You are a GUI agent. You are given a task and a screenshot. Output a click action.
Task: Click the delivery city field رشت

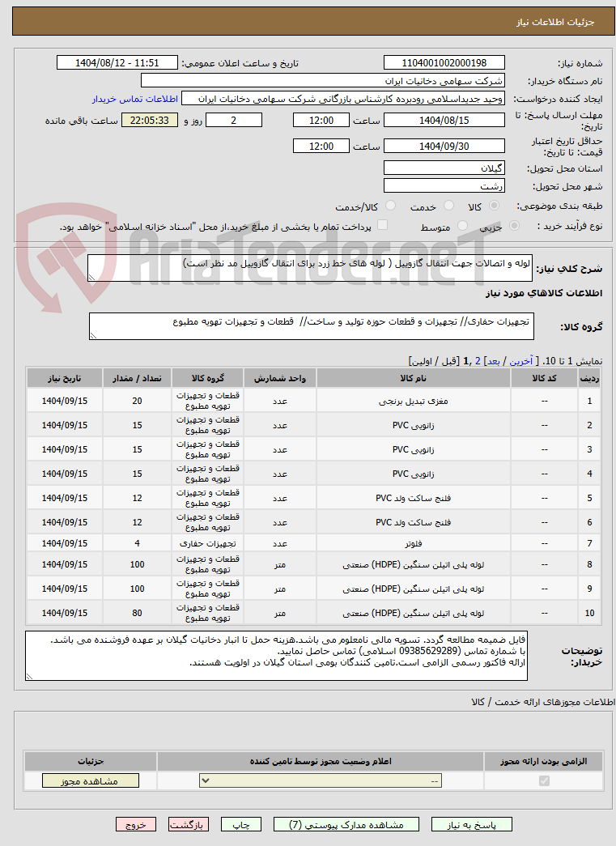point(444,185)
